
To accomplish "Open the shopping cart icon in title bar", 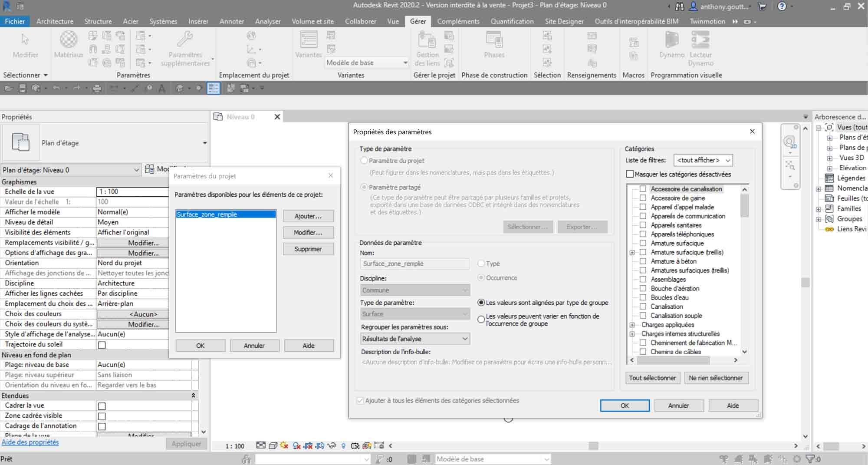I will [762, 7].
